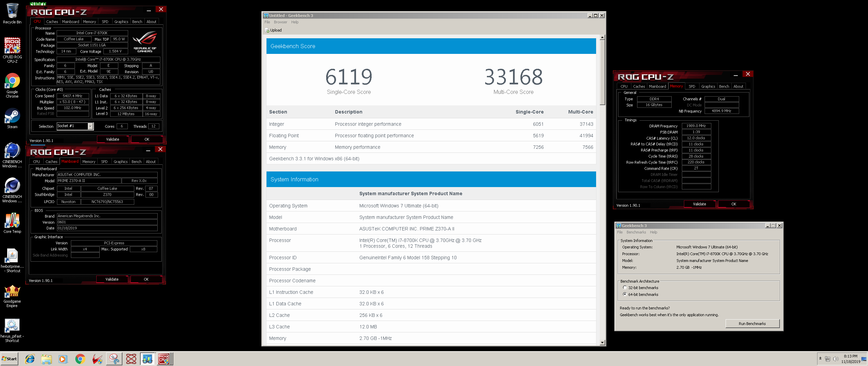Open the red AMD-style shielded taskbar icon

point(97,359)
